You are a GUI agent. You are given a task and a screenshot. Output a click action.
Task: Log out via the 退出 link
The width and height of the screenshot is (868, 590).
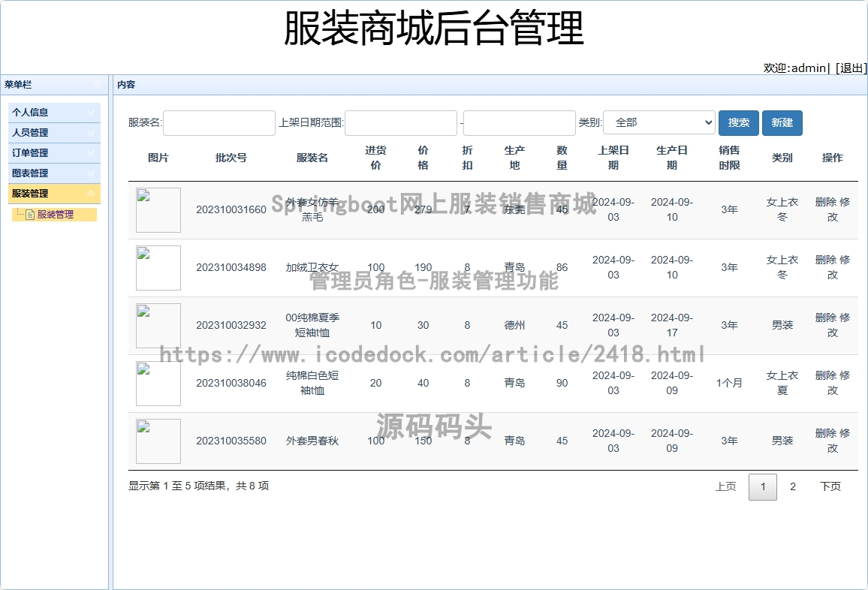pyautogui.click(x=851, y=68)
